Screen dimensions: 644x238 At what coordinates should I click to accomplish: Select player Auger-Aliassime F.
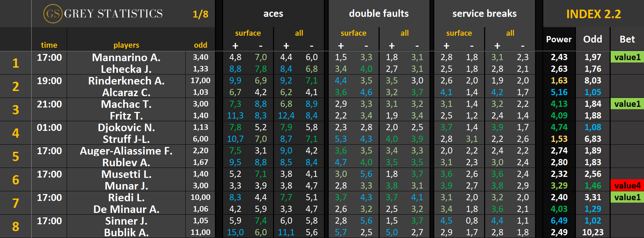click(126, 151)
